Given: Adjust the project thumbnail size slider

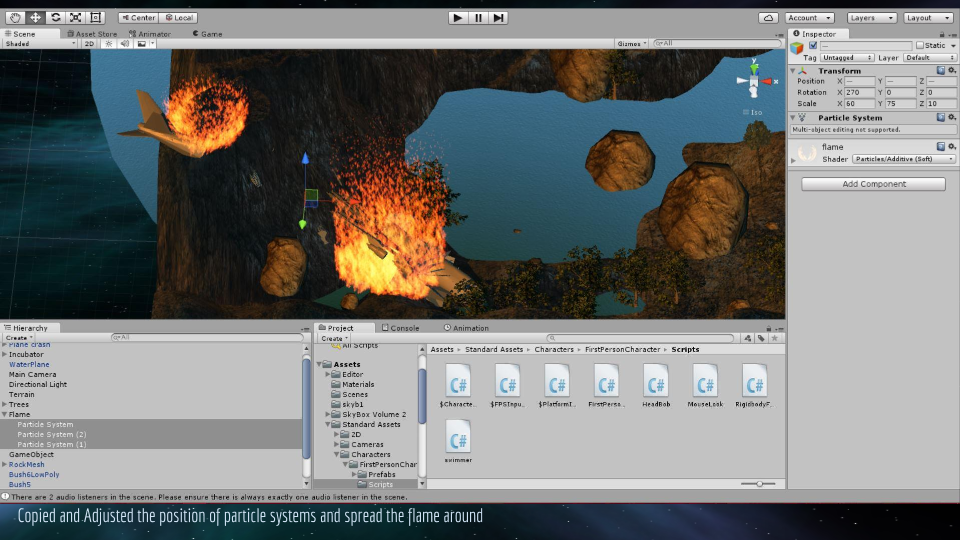Looking at the screenshot, I should tap(760, 484).
